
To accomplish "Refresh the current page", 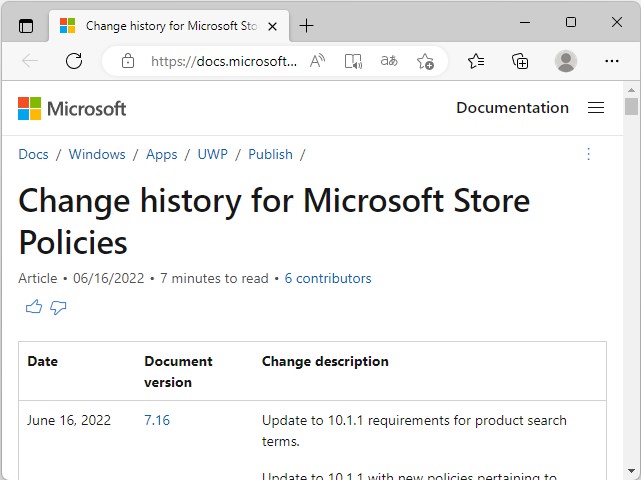I will 74,61.
